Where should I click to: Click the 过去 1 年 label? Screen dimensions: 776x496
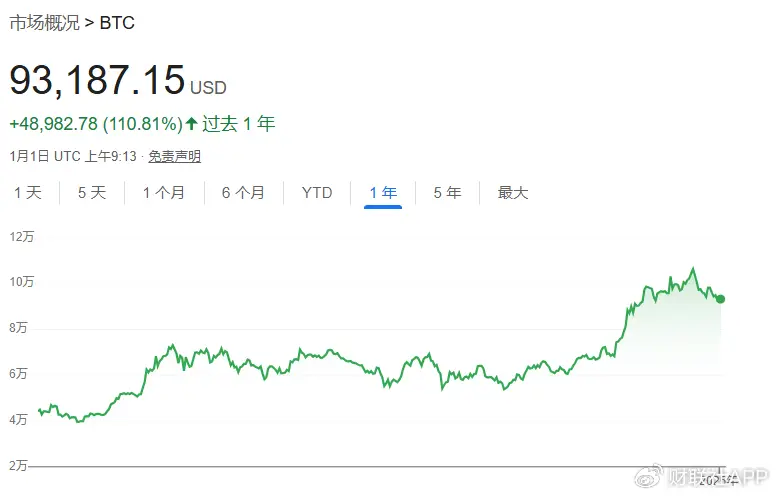pos(238,124)
